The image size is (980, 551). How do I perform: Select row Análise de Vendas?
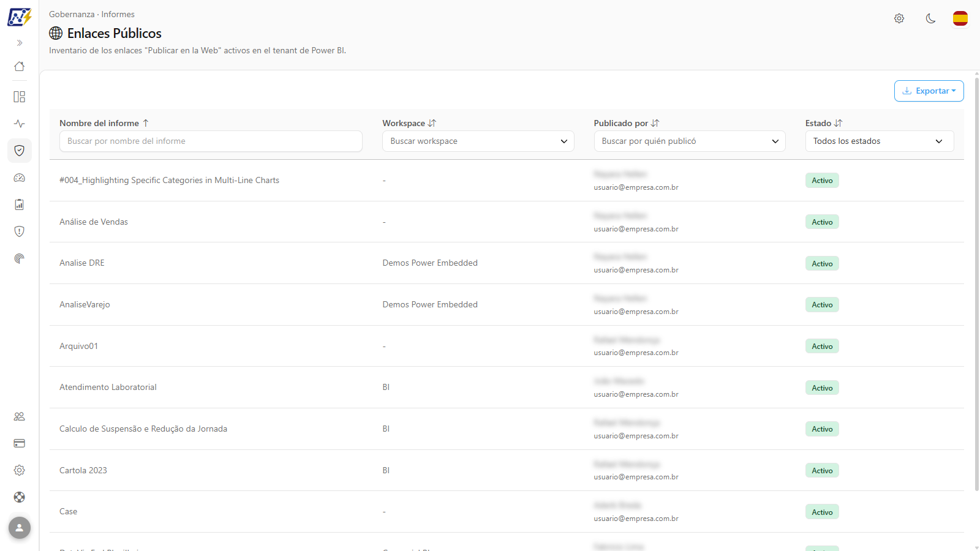pos(507,222)
